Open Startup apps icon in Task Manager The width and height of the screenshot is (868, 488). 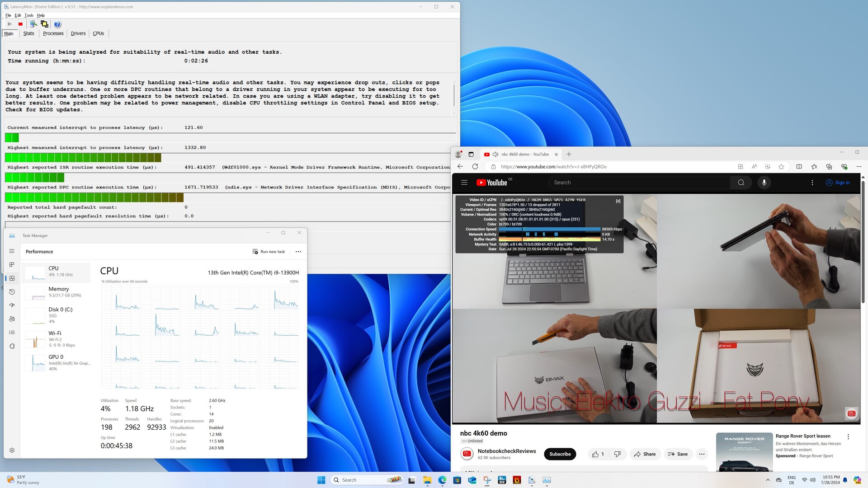click(x=12, y=305)
